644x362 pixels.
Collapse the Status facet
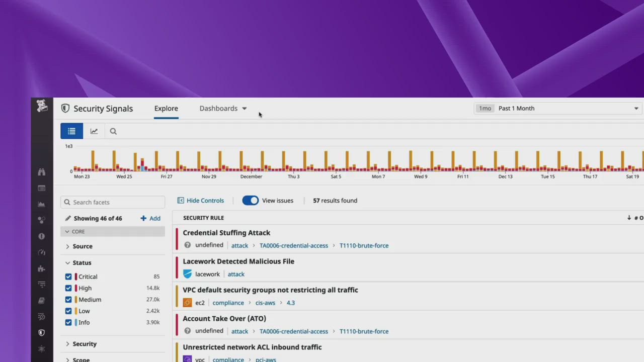(x=78, y=262)
